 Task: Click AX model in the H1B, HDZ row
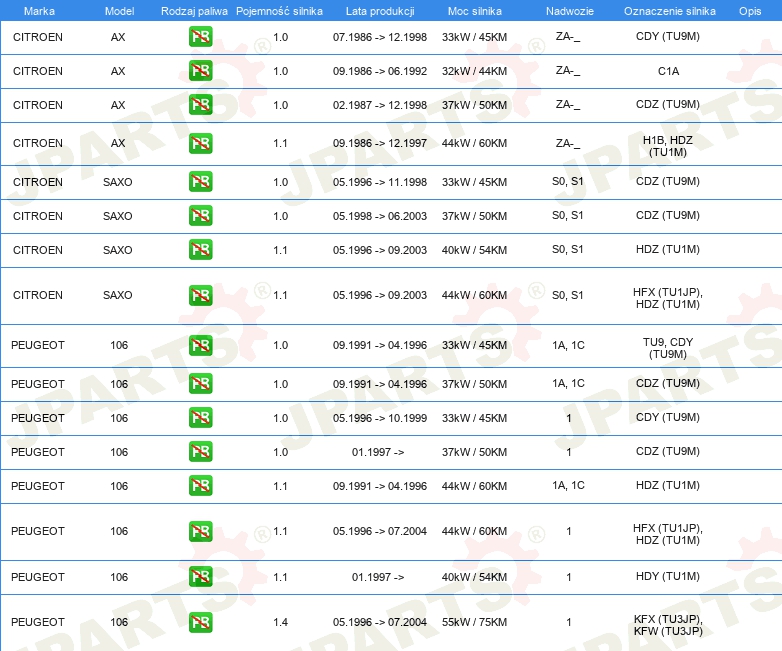point(118,143)
